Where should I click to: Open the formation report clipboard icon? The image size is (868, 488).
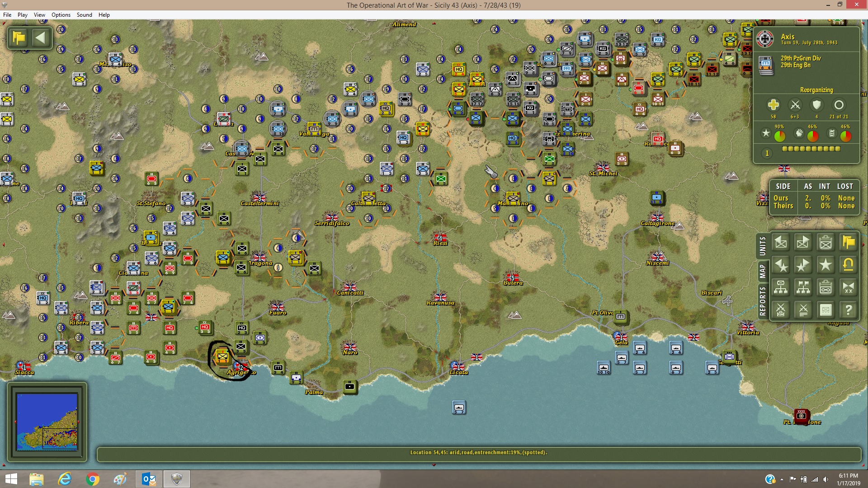point(826,287)
